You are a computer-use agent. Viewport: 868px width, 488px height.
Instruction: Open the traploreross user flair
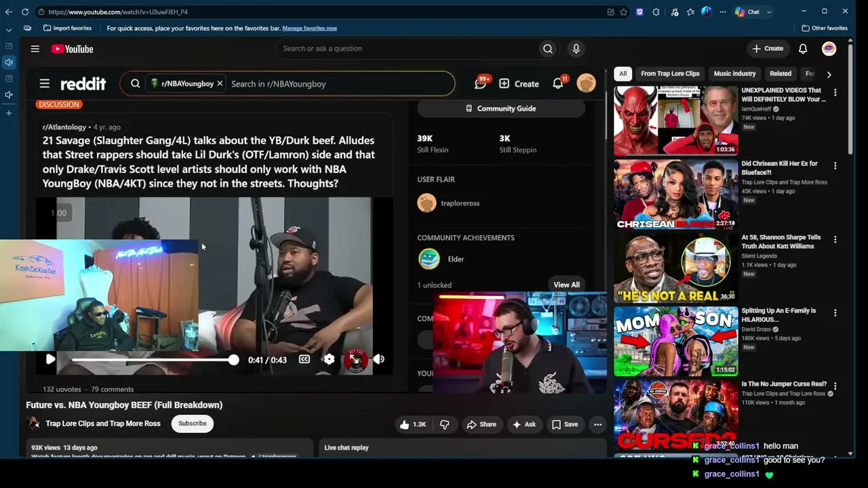tap(448, 203)
